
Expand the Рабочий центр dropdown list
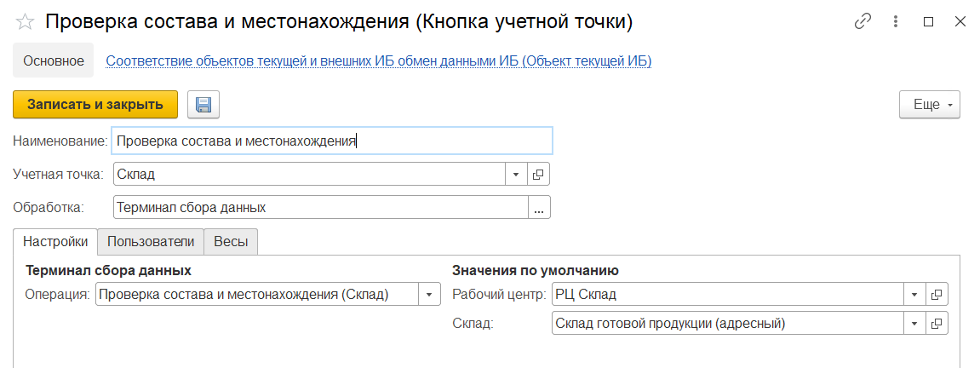coord(914,295)
